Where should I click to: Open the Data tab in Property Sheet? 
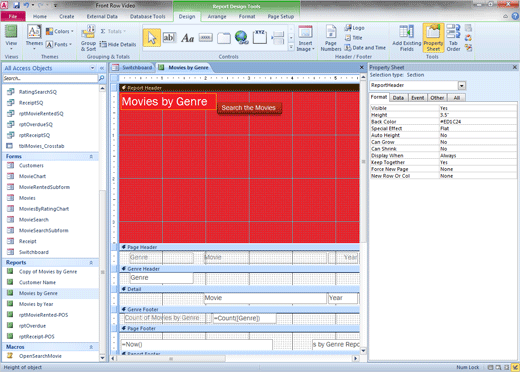pyautogui.click(x=398, y=98)
